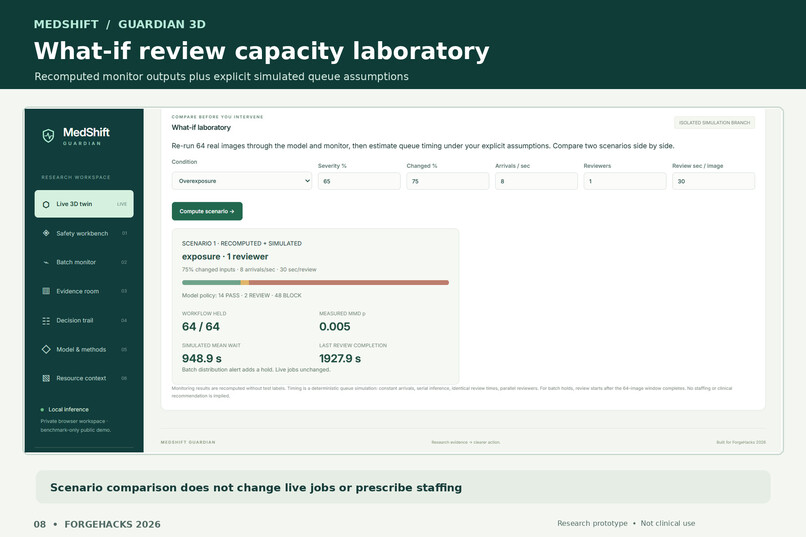806x537 pixels.
Task: Click the Isolated simulation branch badge
Action: [x=715, y=123]
